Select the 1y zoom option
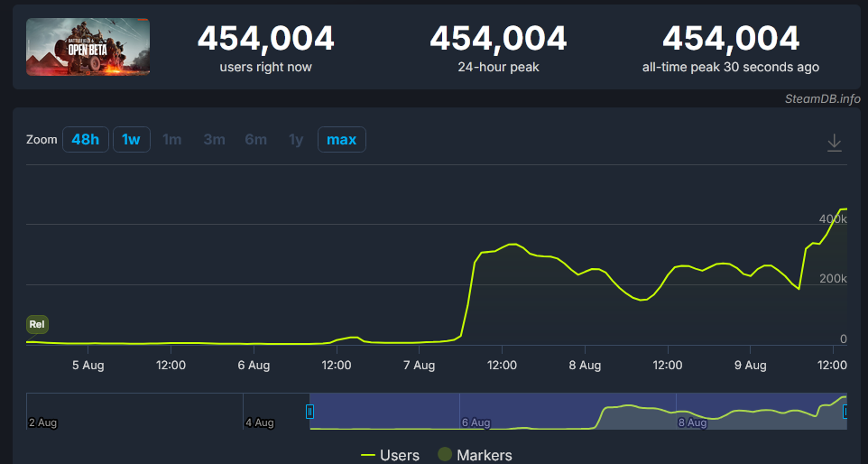 tap(296, 140)
